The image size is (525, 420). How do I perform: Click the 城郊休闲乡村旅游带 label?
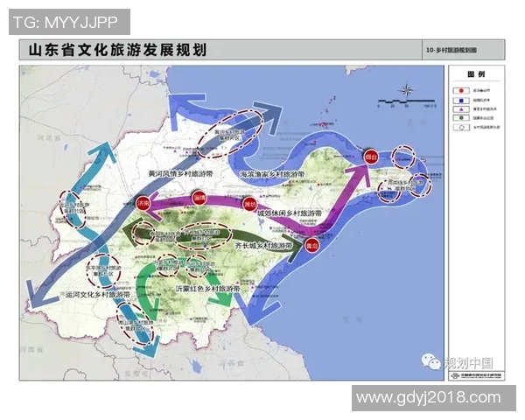point(290,213)
